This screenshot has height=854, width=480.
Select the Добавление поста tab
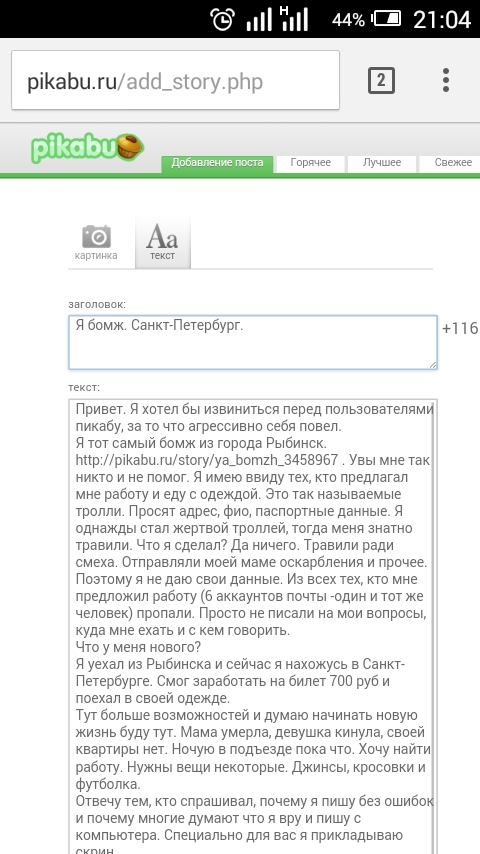click(217, 163)
